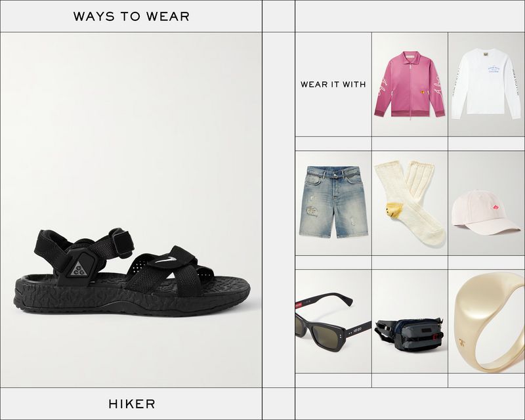Open the distressed denim shorts product
The width and height of the screenshot is (525, 420).
[333, 203]
